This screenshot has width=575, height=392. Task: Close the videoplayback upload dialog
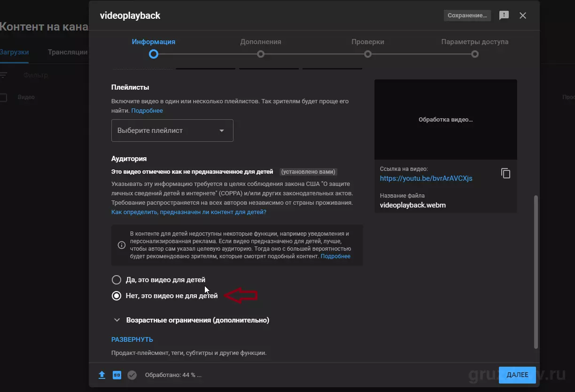pos(523,15)
